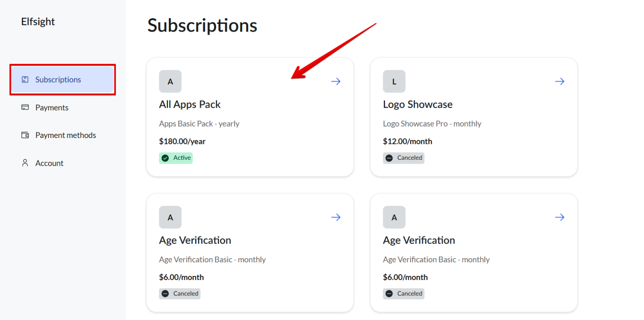Click the Logo Showcase Pro - monthly text
The width and height of the screenshot is (644, 320).
[432, 124]
